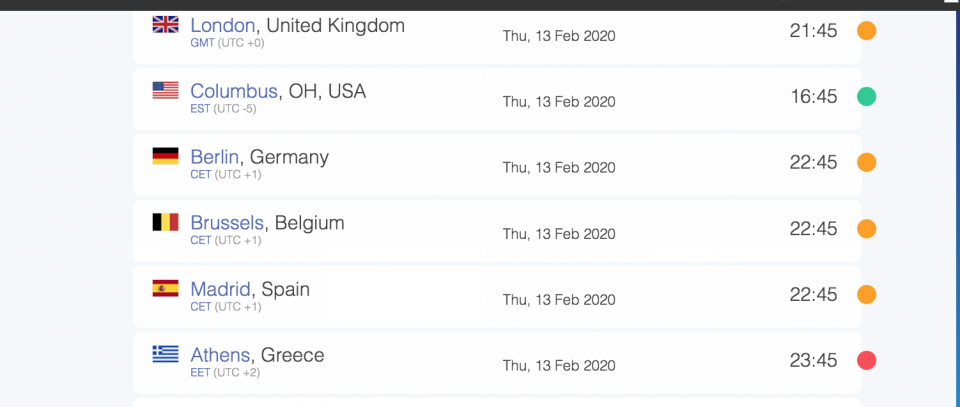Click the EST time zone link
The image size is (960, 407).
point(200,109)
